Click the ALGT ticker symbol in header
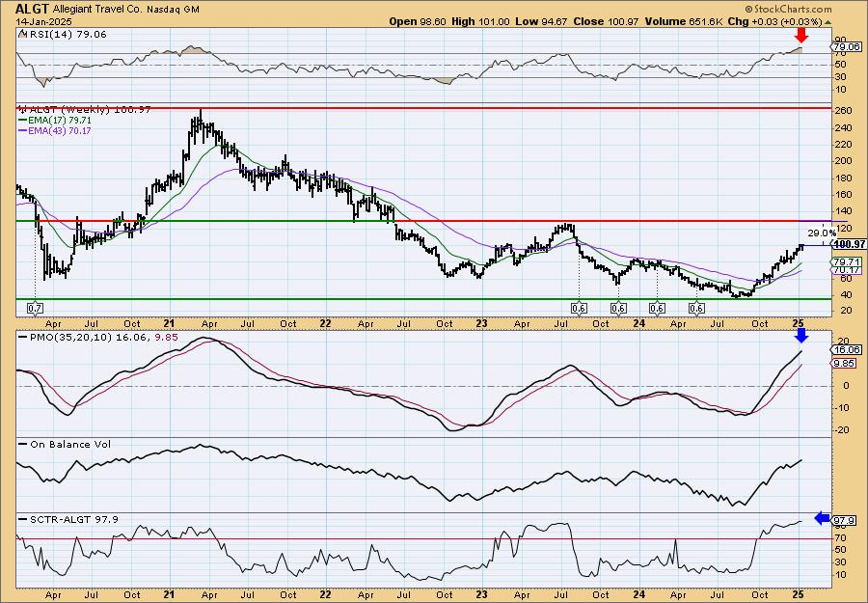This screenshot has height=603, width=868. click(32, 9)
